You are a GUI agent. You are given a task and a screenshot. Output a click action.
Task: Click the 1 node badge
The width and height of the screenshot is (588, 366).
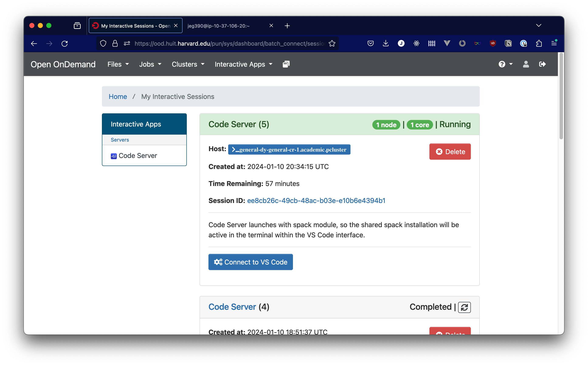coord(386,125)
